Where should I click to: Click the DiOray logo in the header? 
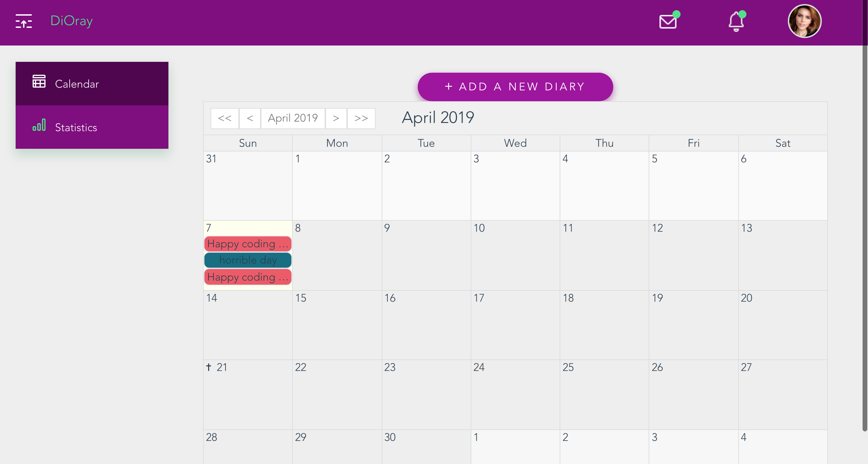click(x=71, y=20)
